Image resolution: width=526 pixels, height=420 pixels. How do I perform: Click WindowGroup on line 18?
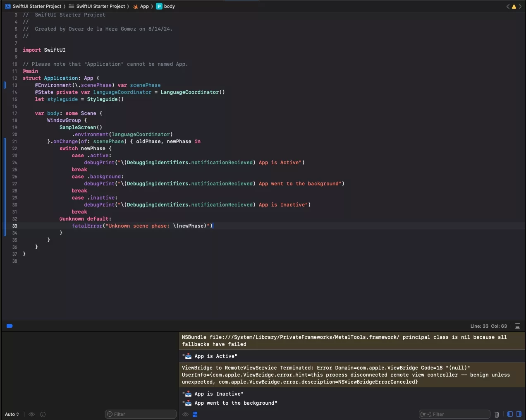tap(64, 120)
